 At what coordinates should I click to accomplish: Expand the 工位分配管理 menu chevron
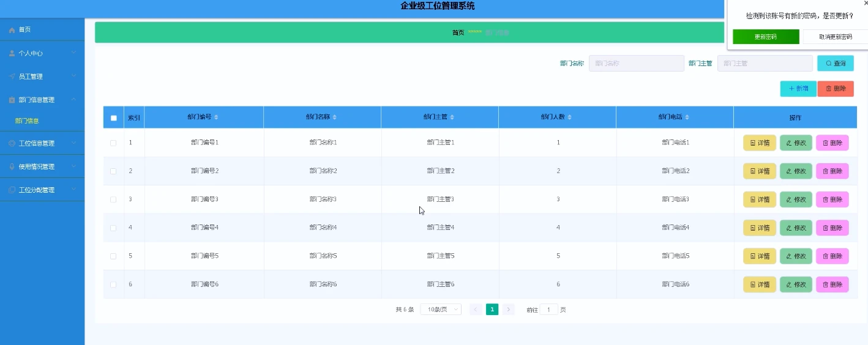(x=73, y=189)
